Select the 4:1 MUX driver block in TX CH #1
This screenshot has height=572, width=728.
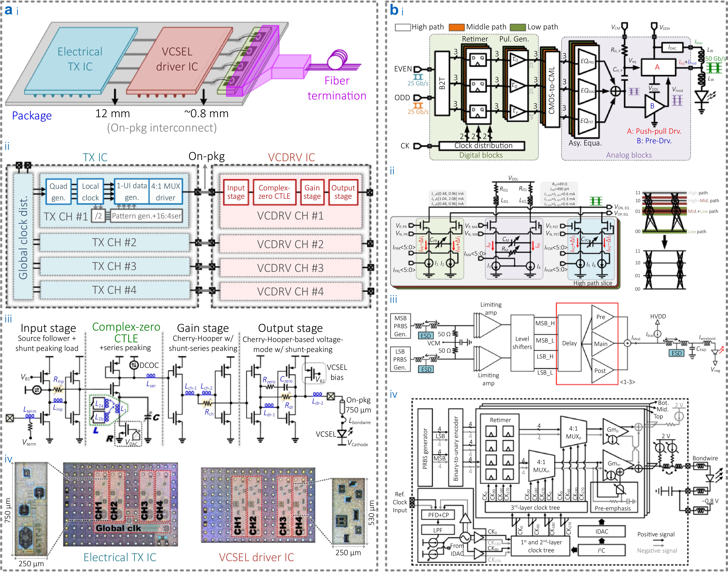tap(166, 192)
